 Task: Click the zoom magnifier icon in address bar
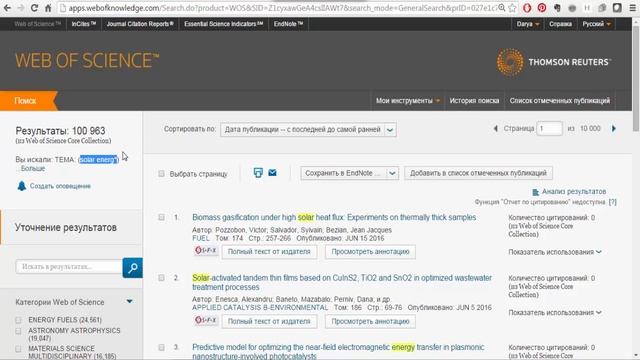[502, 8]
